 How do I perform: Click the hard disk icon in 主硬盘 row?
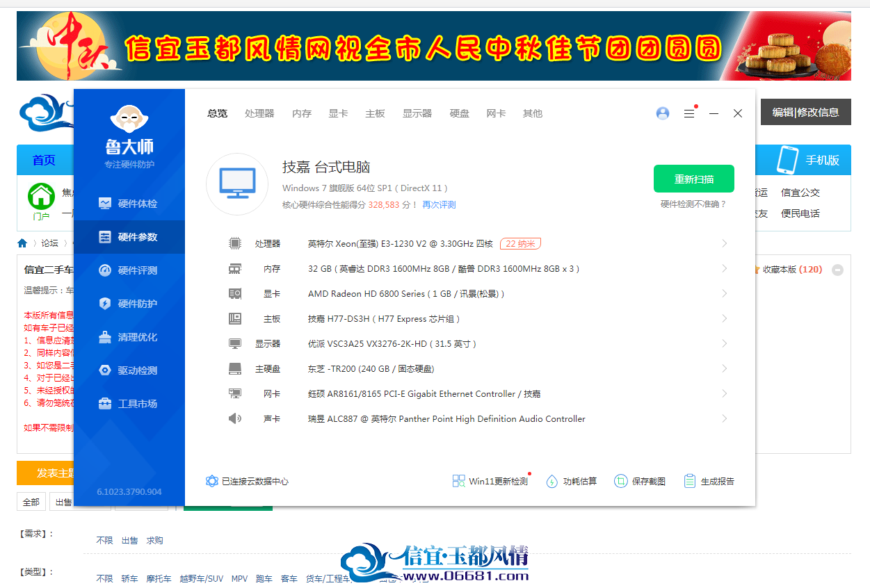[x=235, y=368]
